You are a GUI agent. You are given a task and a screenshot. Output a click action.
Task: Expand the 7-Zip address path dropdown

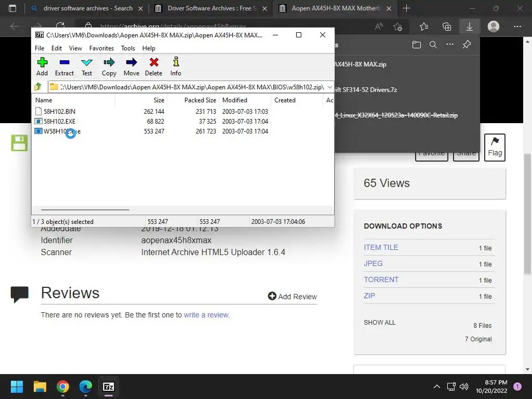pos(329,87)
